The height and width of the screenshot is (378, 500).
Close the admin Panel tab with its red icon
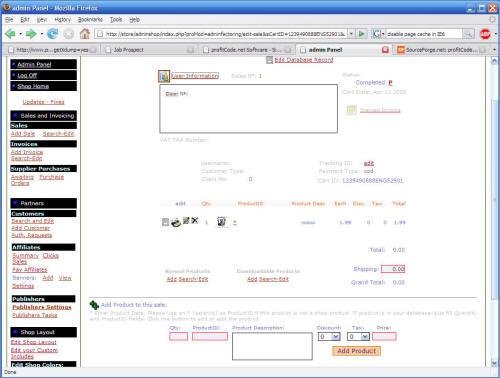coord(385,50)
